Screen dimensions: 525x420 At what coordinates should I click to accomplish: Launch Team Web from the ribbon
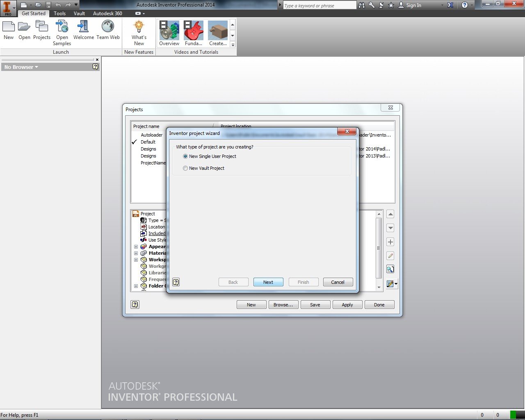tap(108, 30)
